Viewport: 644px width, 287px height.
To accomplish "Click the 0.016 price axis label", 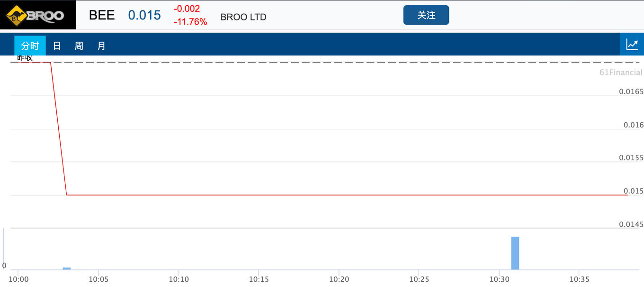I will [x=634, y=125].
